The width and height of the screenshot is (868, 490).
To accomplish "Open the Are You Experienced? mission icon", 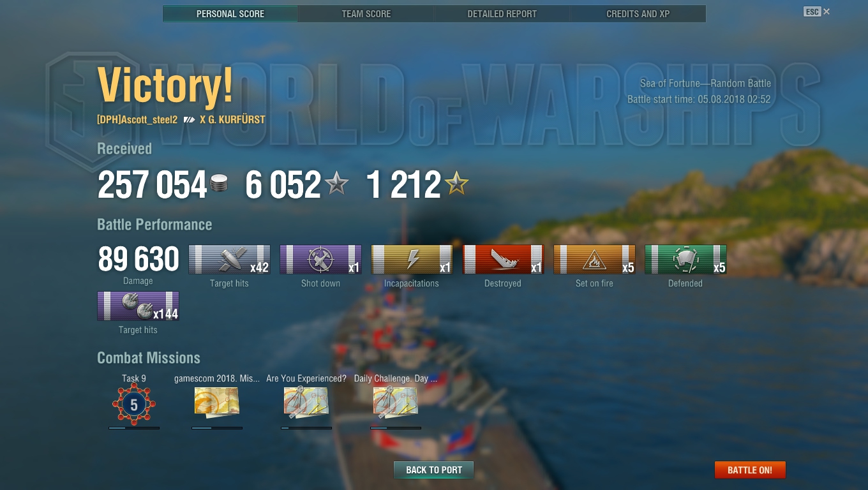I will [306, 402].
